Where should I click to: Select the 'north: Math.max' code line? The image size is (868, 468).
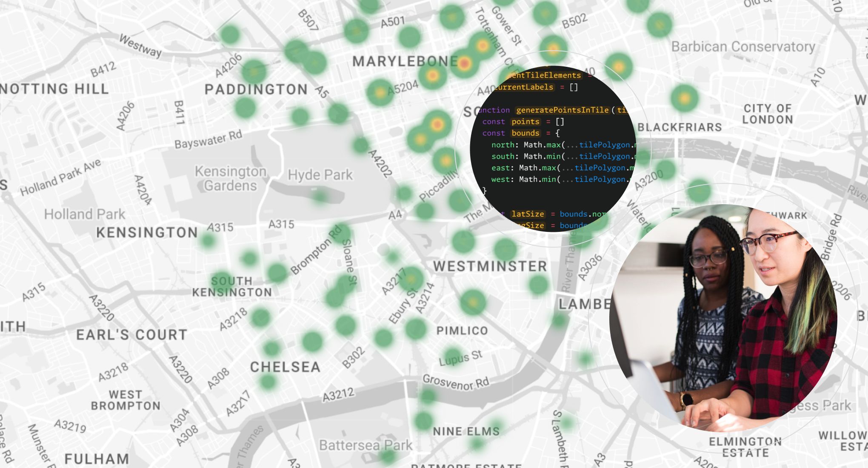click(x=563, y=145)
